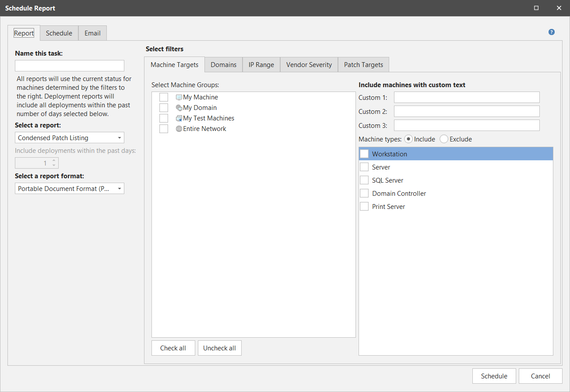Select the My Domain label
This screenshot has height=392, width=570.
tap(200, 108)
